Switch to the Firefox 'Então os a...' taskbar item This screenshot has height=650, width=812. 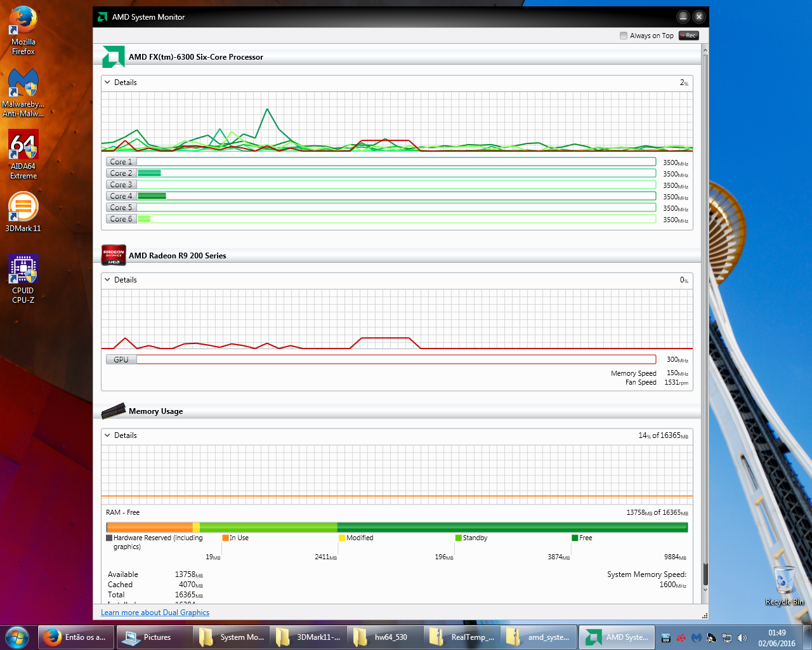click(76, 637)
